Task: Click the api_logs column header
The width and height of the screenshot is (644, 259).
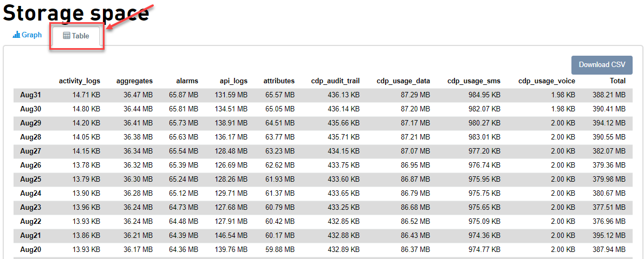Action: (x=233, y=81)
